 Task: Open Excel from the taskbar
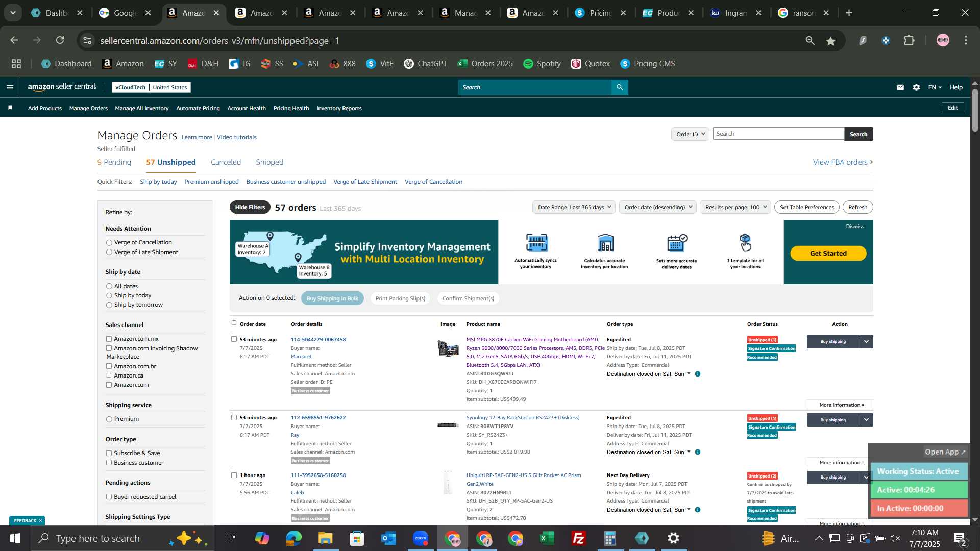pos(547,538)
